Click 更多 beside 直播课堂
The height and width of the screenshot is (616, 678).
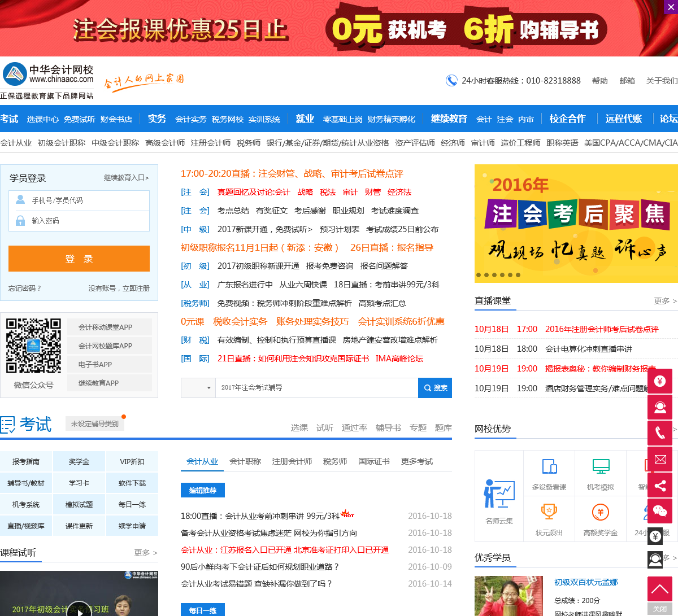665,301
